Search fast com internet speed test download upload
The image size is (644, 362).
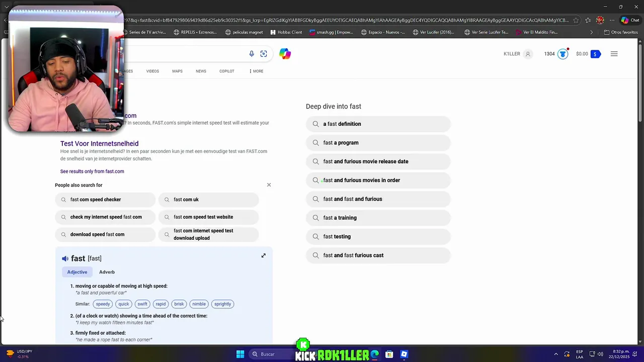click(208, 234)
